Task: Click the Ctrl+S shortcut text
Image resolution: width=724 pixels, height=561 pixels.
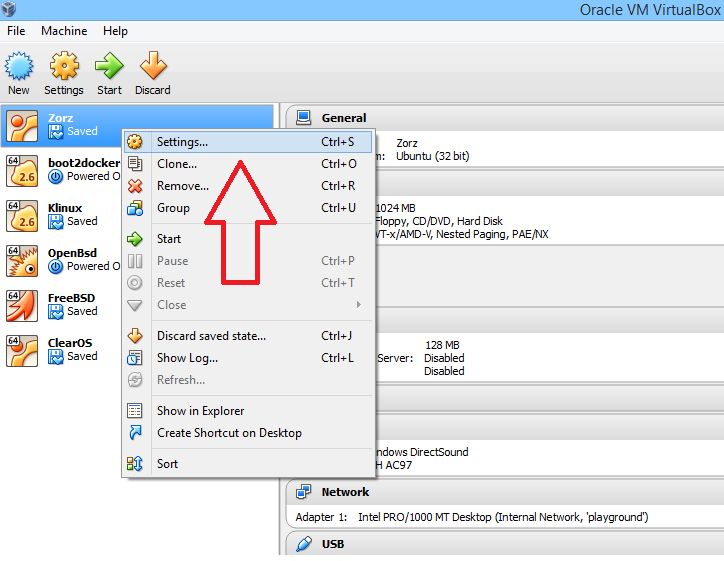Action: (x=338, y=142)
